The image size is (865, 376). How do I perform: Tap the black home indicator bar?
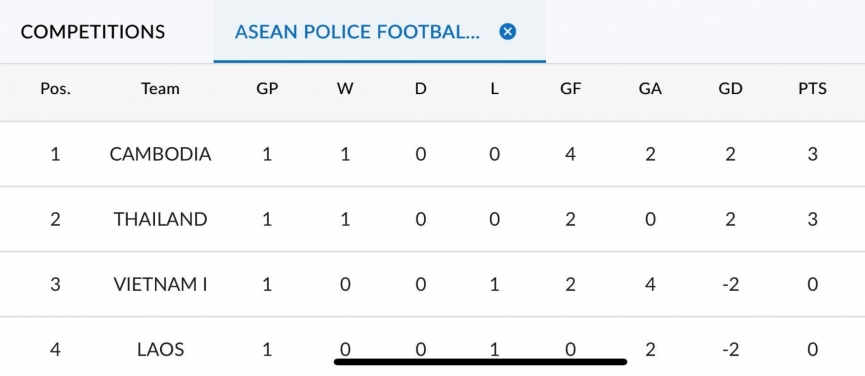(x=480, y=362)
